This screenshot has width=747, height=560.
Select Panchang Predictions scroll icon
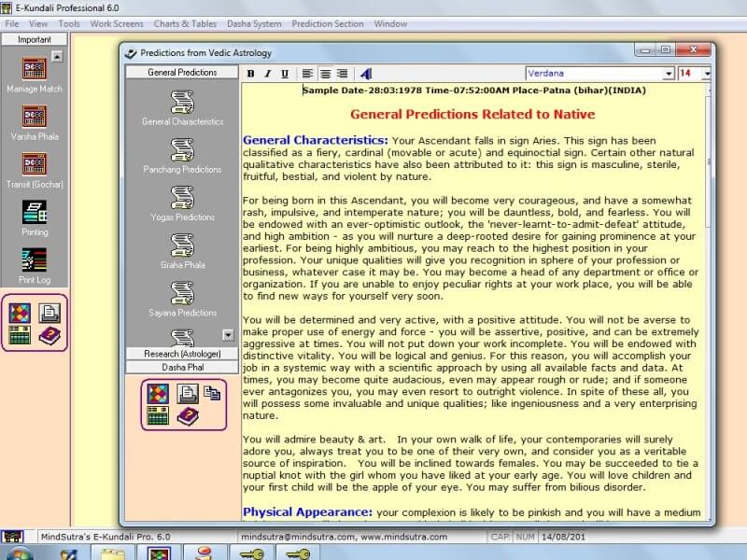pyautogui.click(x=182, y=149)
